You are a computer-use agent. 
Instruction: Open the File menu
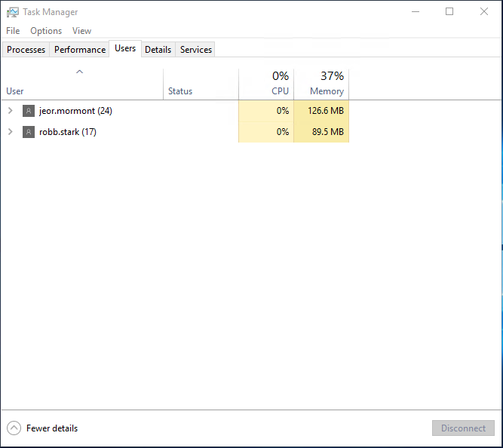[x=13, y=31]
